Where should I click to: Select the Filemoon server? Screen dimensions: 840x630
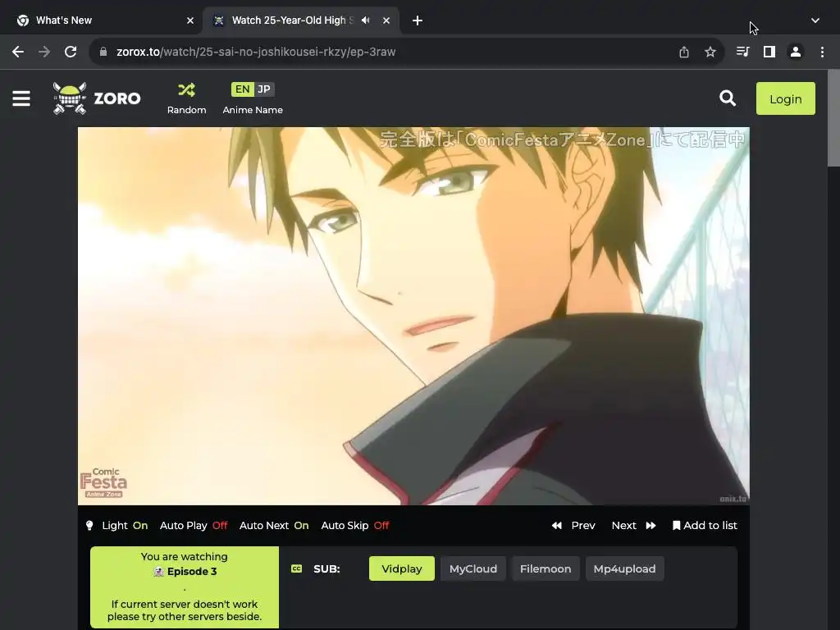pyautogui.click(x=546, y=569)
